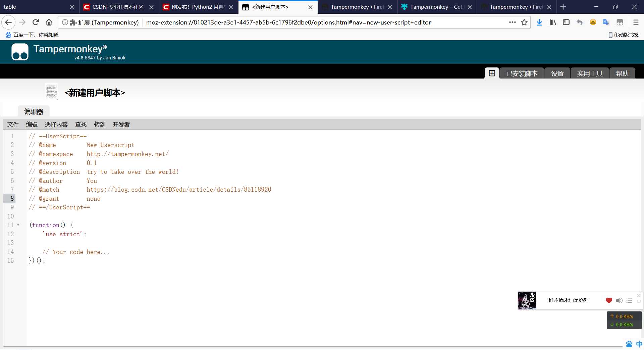Open the 编辑 menu
The height and width of the screenshot is (350, 644).
(x=32, y=124)
